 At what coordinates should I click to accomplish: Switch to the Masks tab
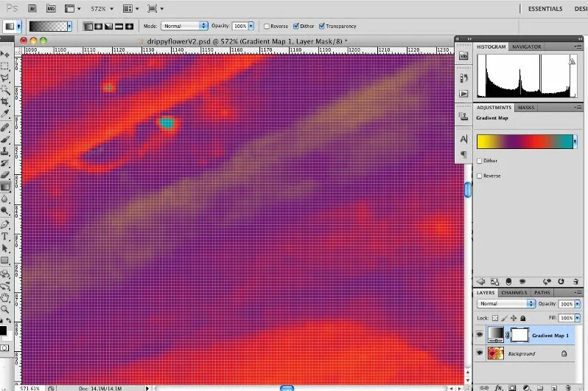pyautogui.click(x=526, y=108)
